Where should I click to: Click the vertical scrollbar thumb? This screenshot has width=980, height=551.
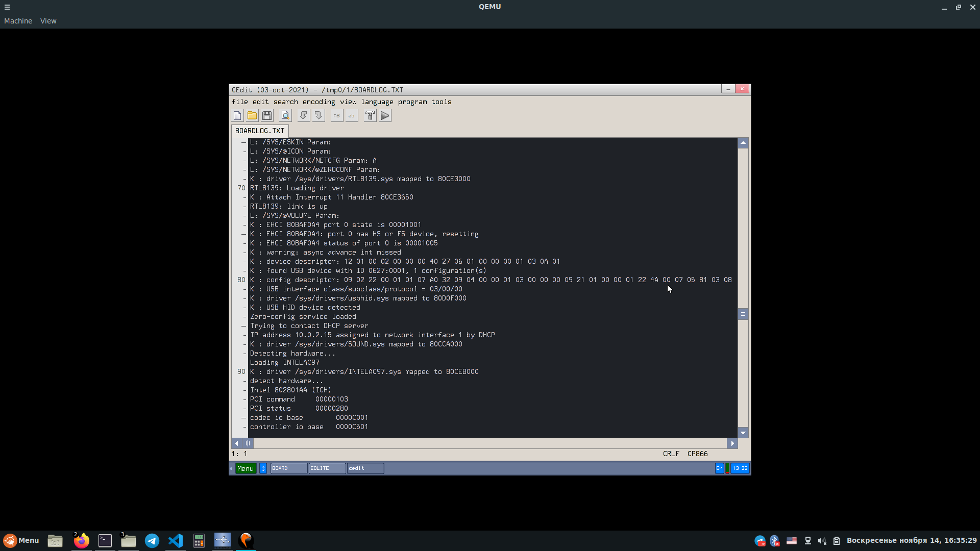(743, 314)
